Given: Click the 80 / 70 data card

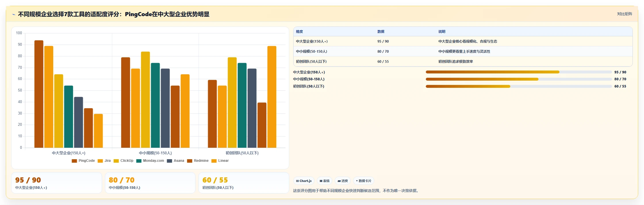Looking at the screenshot, I should tap(150, 183).
